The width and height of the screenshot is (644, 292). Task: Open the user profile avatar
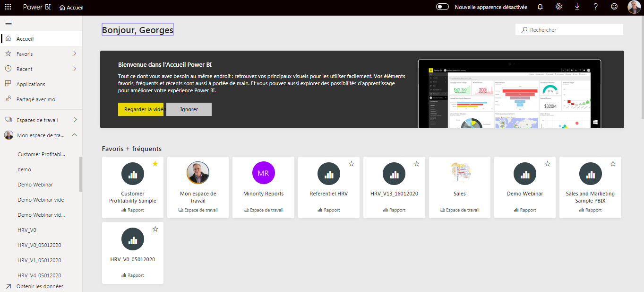coord(634,7)
